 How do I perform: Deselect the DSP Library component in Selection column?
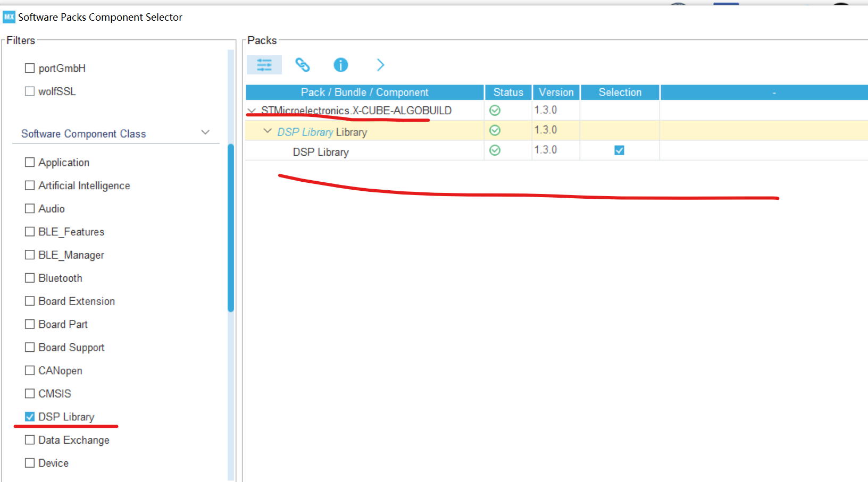pyautogui.click(x=619, y=150)
